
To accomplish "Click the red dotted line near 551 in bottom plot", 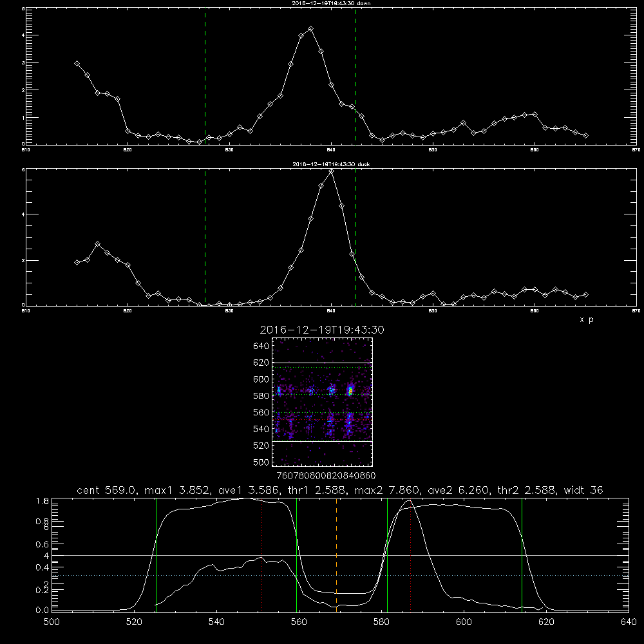I will 261,554.
